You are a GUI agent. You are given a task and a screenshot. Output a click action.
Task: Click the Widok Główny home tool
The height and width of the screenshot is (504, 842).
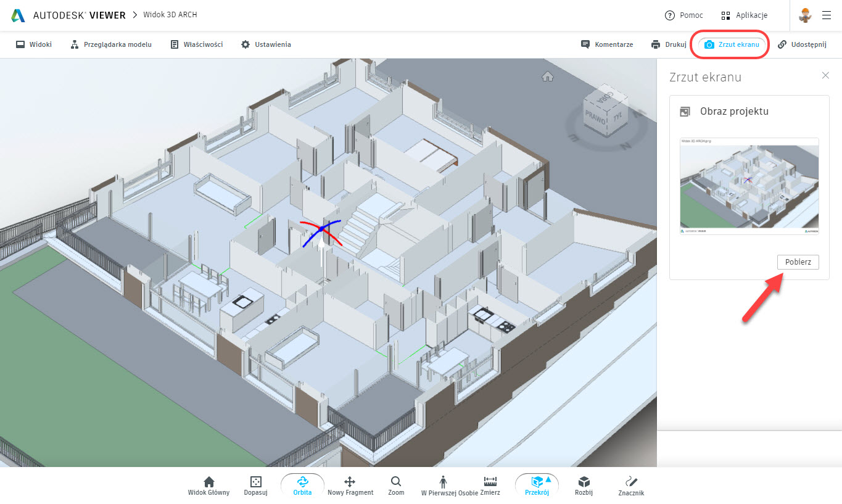[x=208, y=485]
